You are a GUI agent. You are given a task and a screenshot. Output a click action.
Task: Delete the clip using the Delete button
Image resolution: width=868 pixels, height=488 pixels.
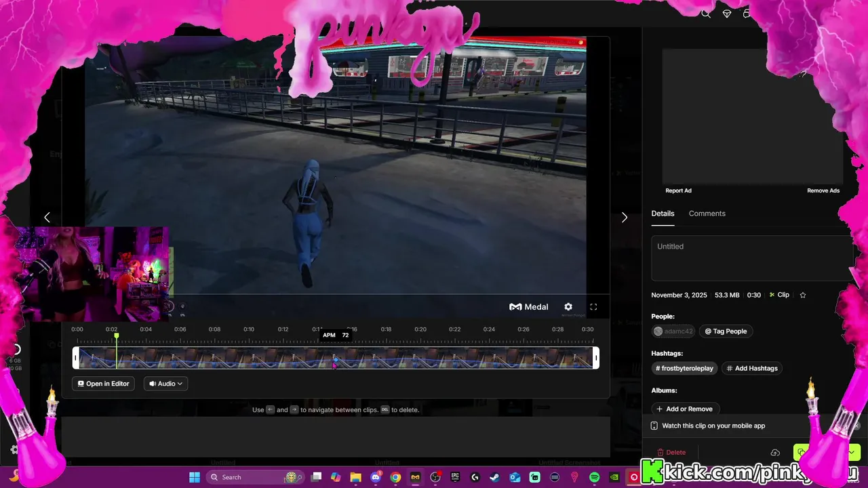(x=671, y=452)
